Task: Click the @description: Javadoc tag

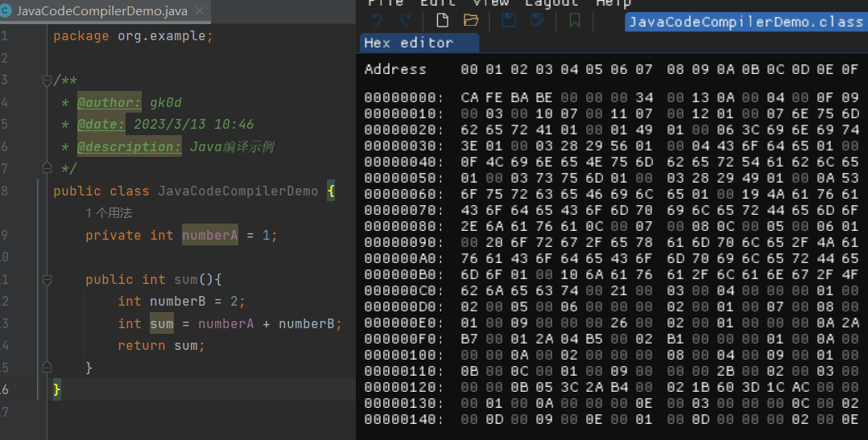Action: (x=129, y=146)
